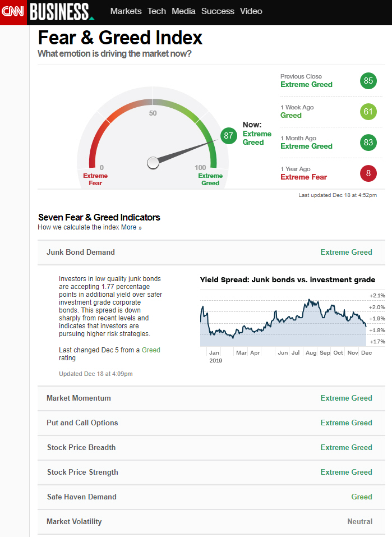Image resolution: width=392 pixels, height=537 pixels.
Task: Open the Markets menu item
Action: (126, 11)
